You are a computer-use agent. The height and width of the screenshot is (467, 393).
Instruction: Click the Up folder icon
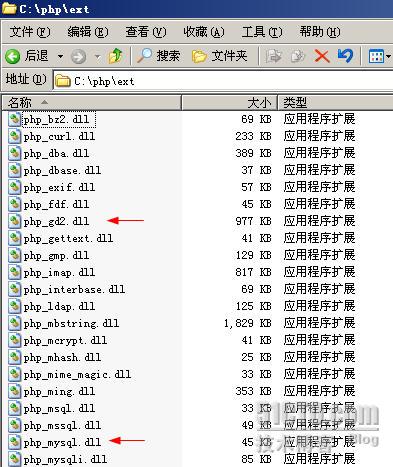coord(116,56)
